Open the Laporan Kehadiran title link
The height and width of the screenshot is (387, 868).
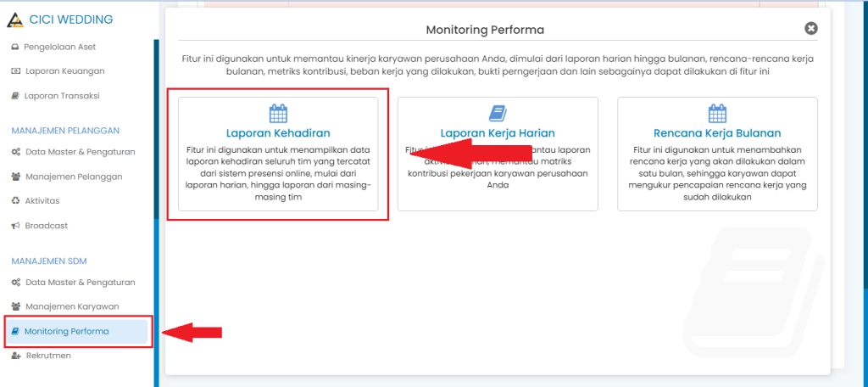(x=278, y=133)
